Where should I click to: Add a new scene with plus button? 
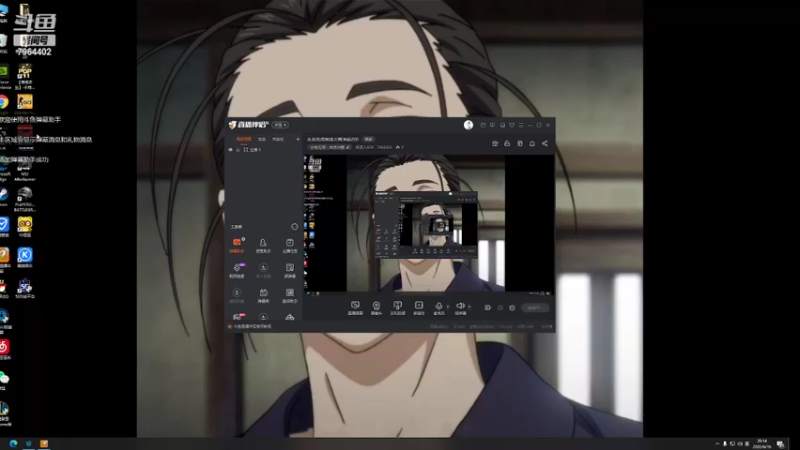click(298, 139)
